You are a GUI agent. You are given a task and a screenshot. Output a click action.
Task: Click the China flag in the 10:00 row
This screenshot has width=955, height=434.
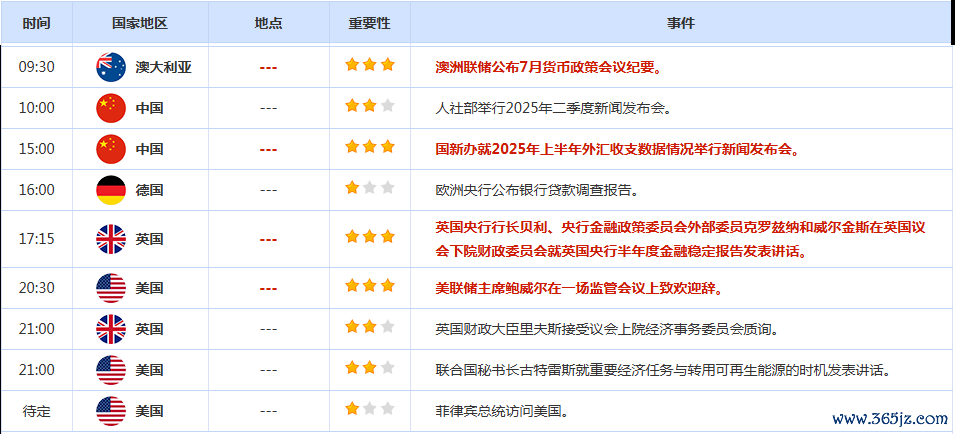(111, 107)
